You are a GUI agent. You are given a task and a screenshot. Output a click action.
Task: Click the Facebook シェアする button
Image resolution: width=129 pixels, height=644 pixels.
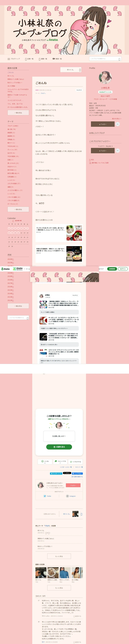tap(77, 473)
